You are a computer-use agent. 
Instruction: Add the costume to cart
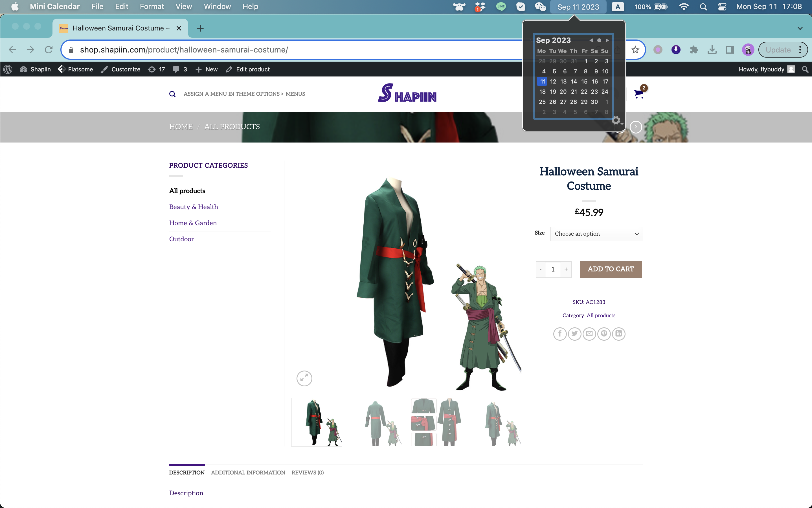click(x=611, y=269)
